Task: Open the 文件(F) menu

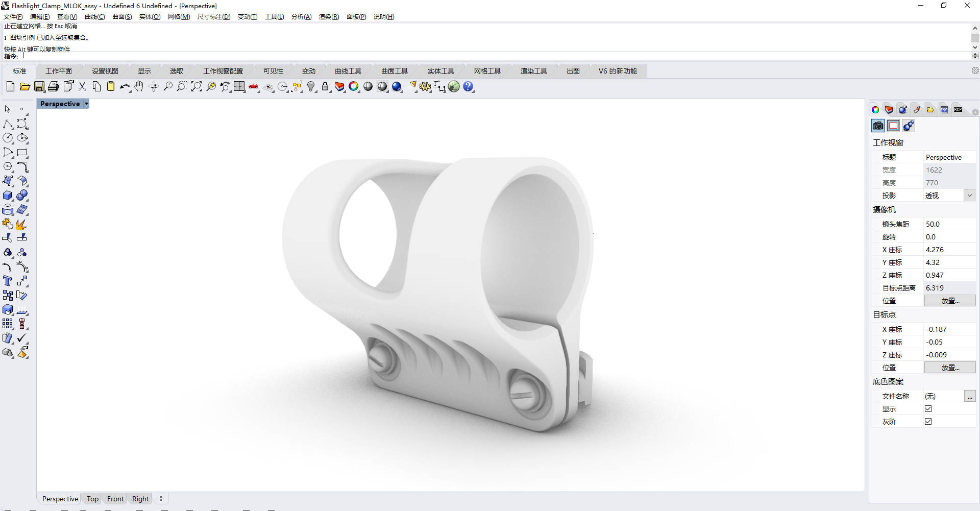Action: [x=13, y=17]
